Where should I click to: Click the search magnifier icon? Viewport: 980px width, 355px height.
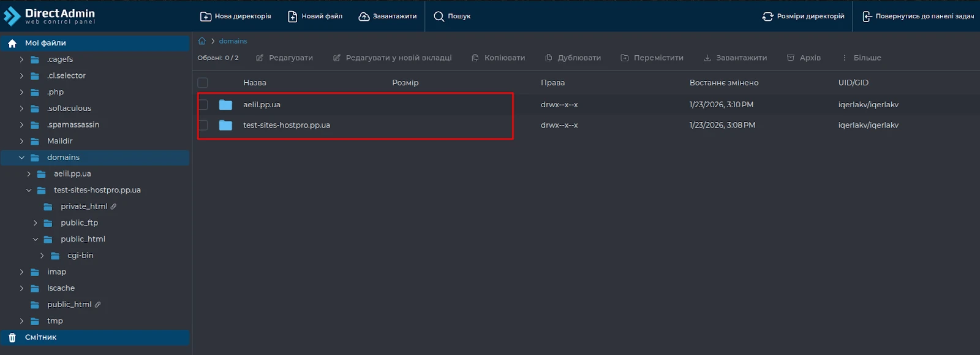[x=439, y=17]
